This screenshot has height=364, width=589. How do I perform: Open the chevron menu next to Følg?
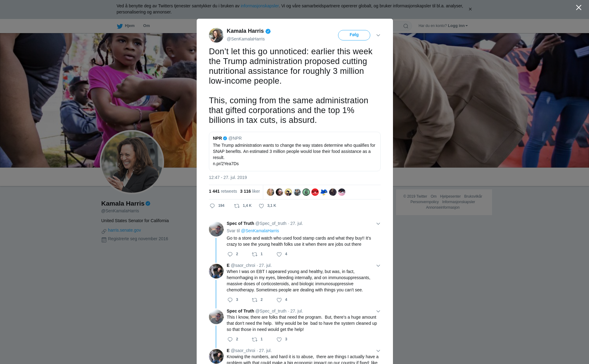pyautogui.click(x=378, y=35)
